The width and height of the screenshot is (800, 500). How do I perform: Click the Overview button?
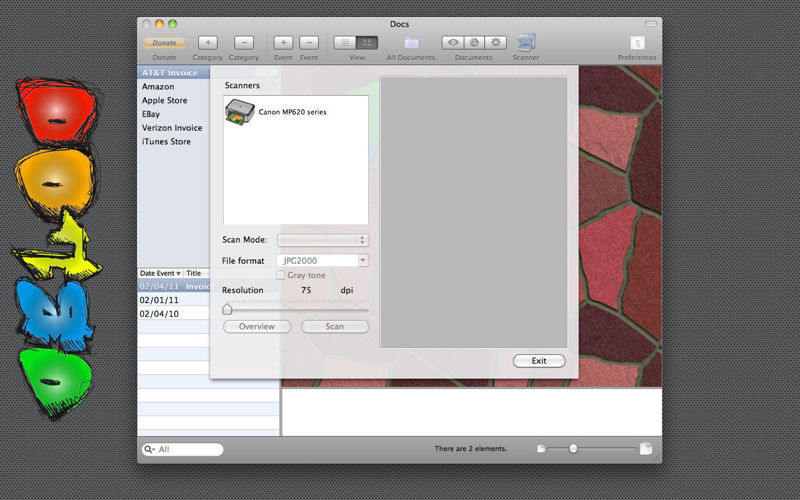pyautogui.click(x=257, y=327)
